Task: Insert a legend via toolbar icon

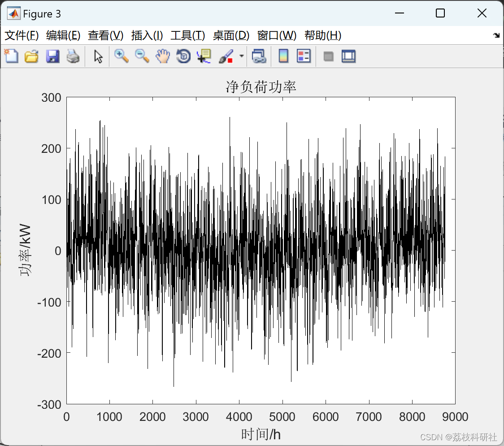Action: [304, 56]
